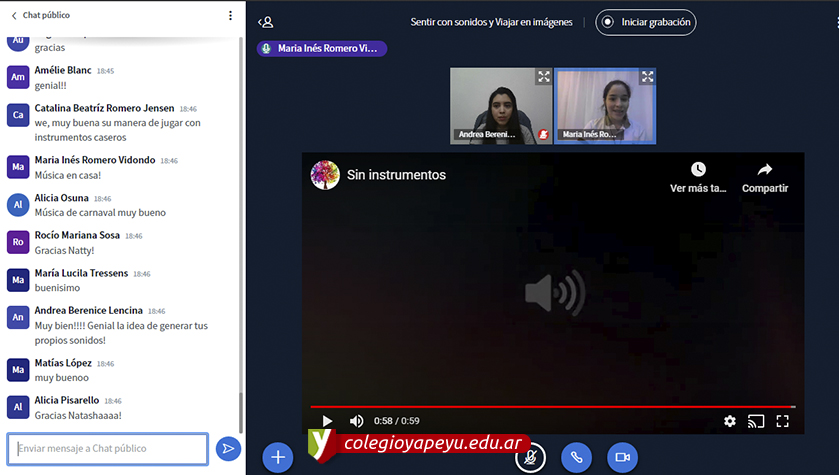Click the leave audio phone button
The width and height of the screenshot is (839, 475).
tap(576, 457)
